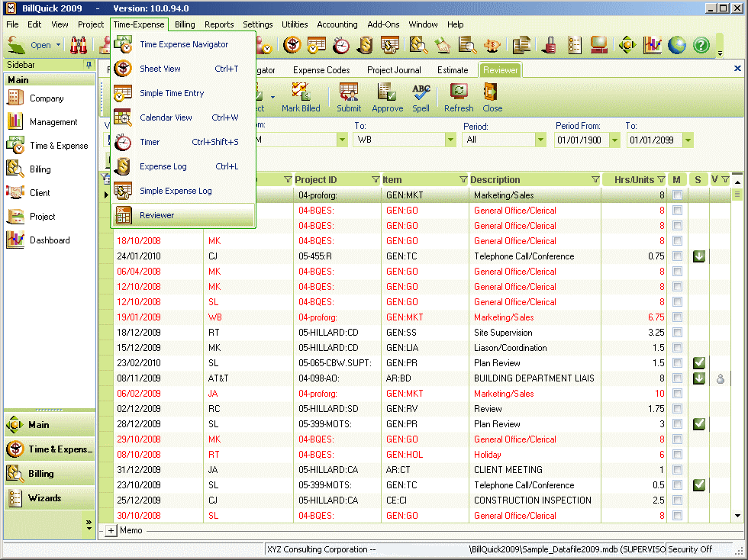Screen dimensions: 748x560
Task: Click the red binoculars find icon
Action: coord(79,45)
